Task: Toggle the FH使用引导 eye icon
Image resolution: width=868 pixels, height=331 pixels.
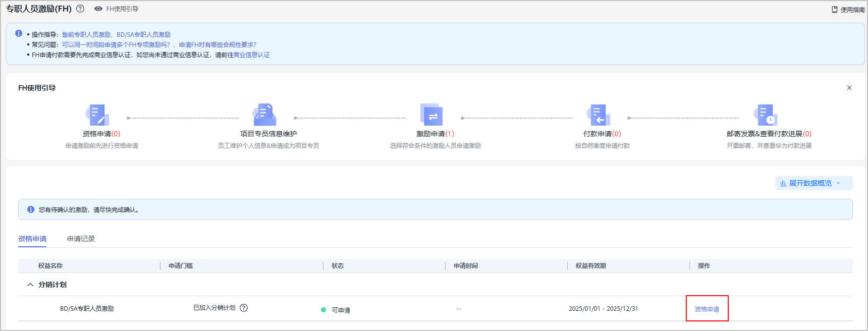Action: pos(98,9)
